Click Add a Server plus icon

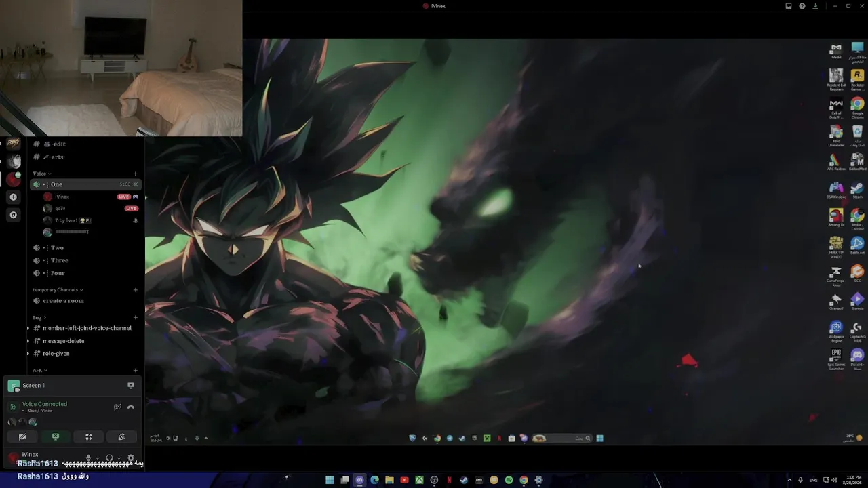pos(13,197)
